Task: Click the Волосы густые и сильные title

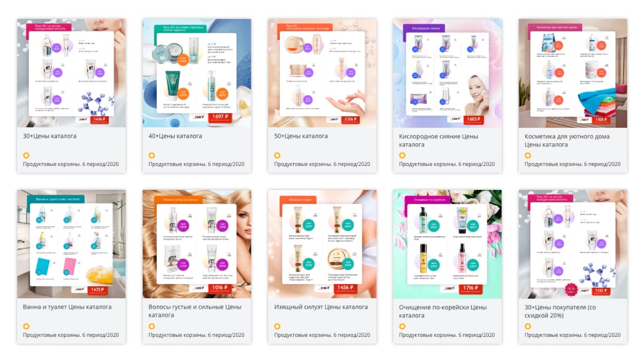Action: click(195, 311)
